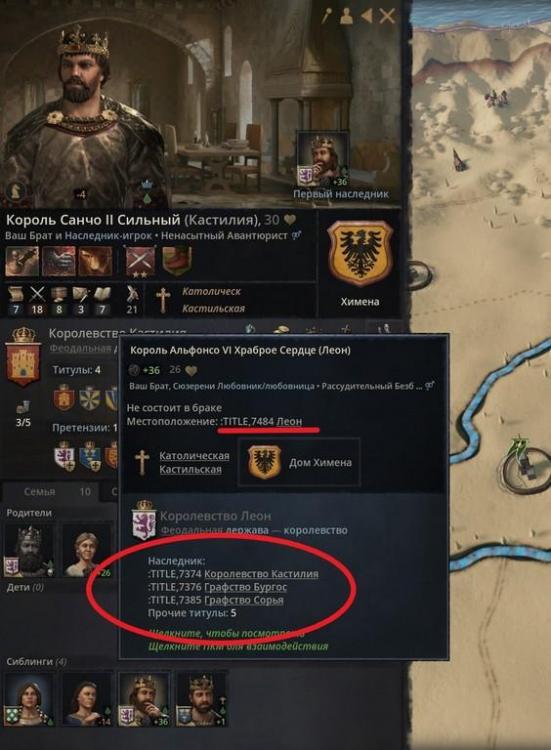551x750 pixels.
Task: Switch to the Семья tab
Action: click(40, 492)
